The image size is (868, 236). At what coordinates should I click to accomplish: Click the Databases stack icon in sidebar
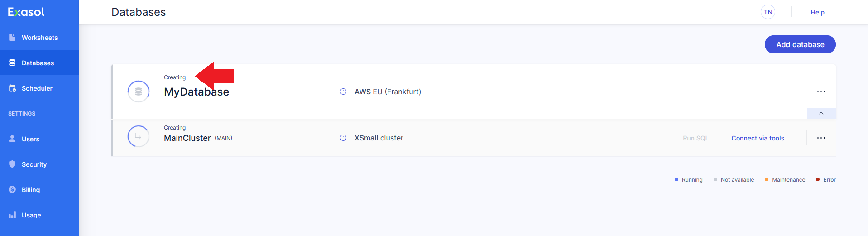click(x=12, y=63)
